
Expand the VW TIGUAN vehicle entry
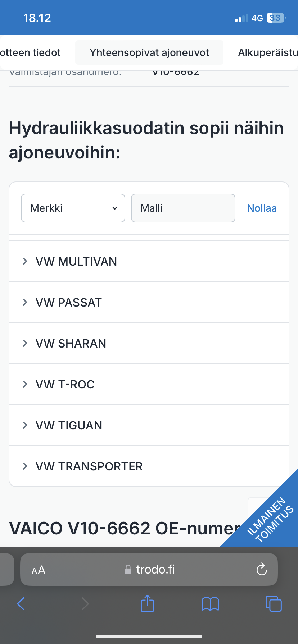coord(69,425)
